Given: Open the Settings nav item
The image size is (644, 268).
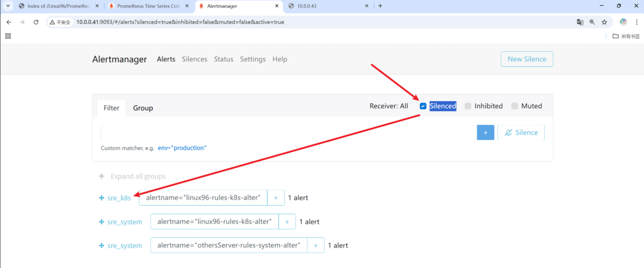Looking at the screenshot, I should (x=253, y=59).
